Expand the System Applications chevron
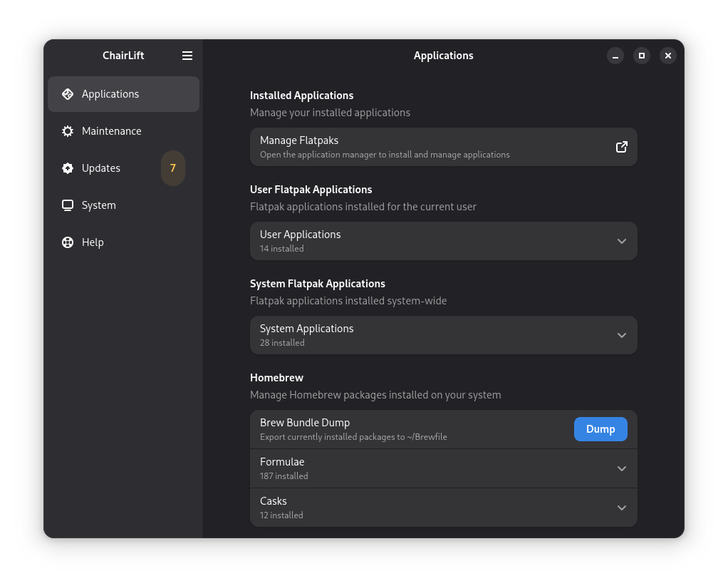 621,335
